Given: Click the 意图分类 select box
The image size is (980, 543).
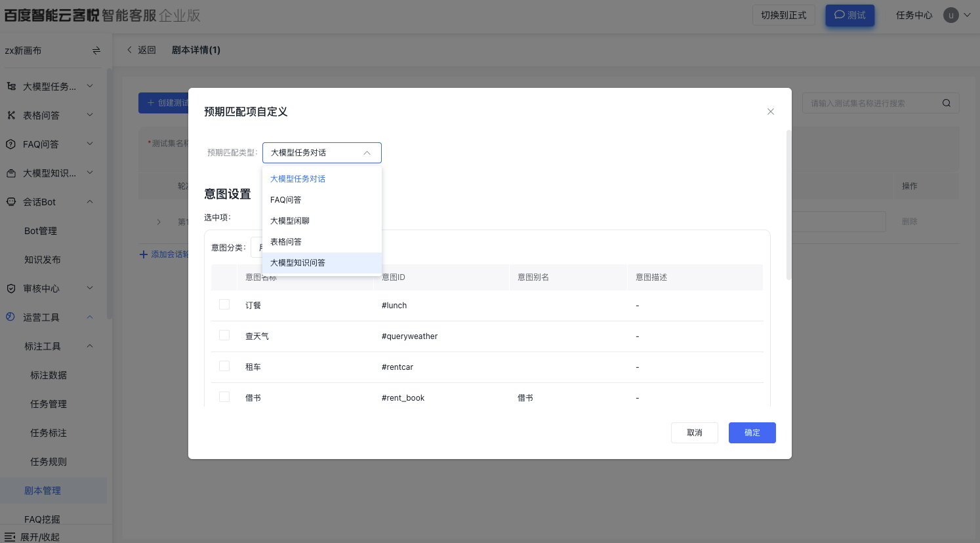Looking at the screenshot, I should (256, 247).
